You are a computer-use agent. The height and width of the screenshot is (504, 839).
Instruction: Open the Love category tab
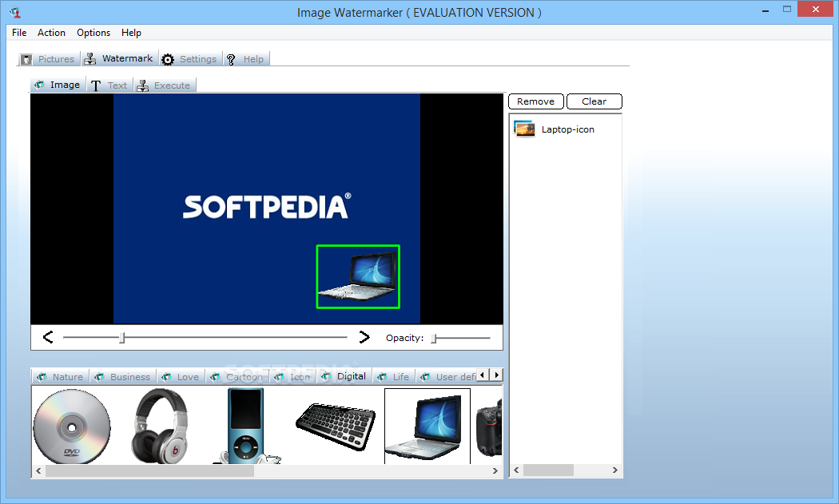181,377
